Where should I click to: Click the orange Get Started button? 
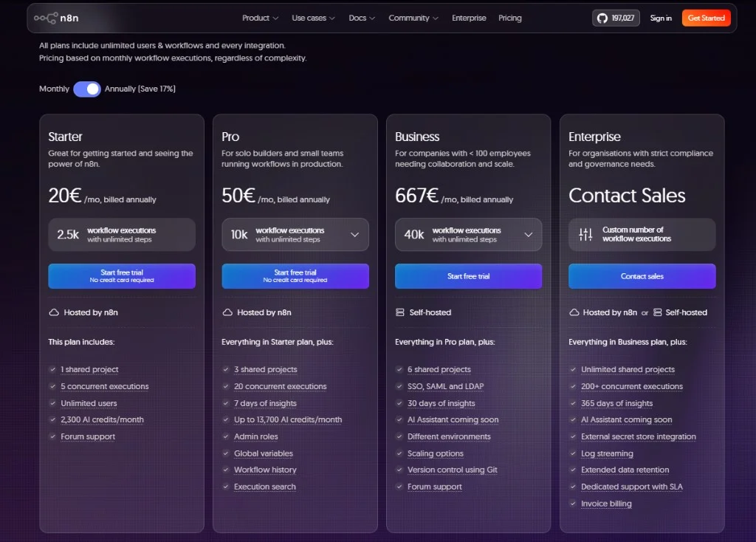[706, 18]
